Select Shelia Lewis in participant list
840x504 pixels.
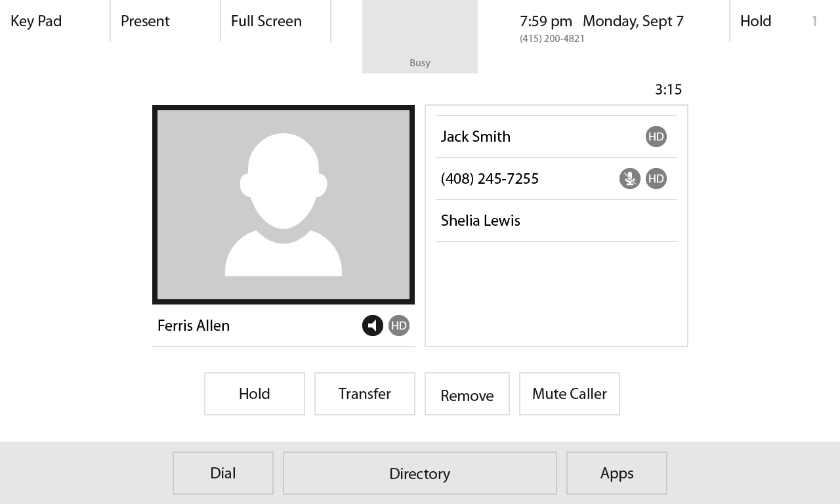(x=556, y=220)
